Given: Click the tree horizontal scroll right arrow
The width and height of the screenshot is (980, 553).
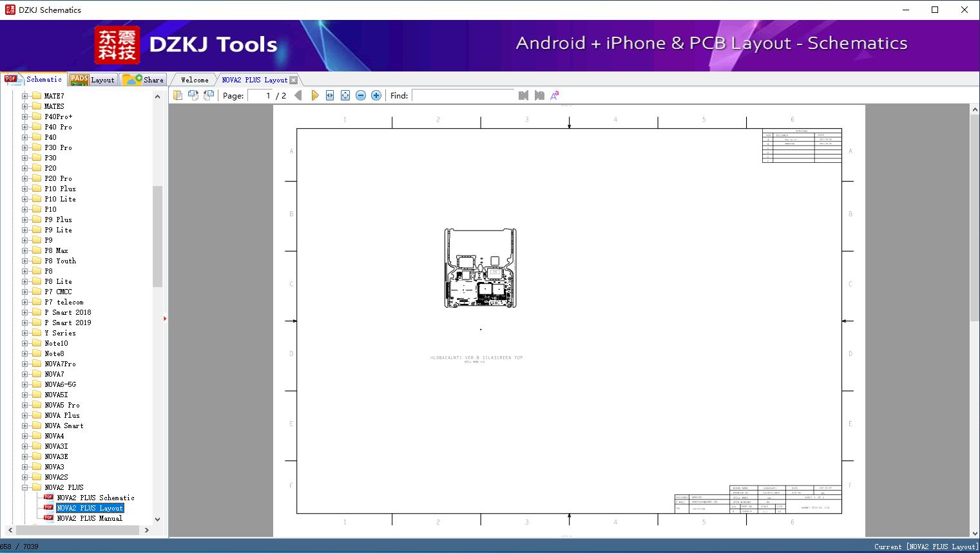Looking at the screenshot, I should pos(146,530).
